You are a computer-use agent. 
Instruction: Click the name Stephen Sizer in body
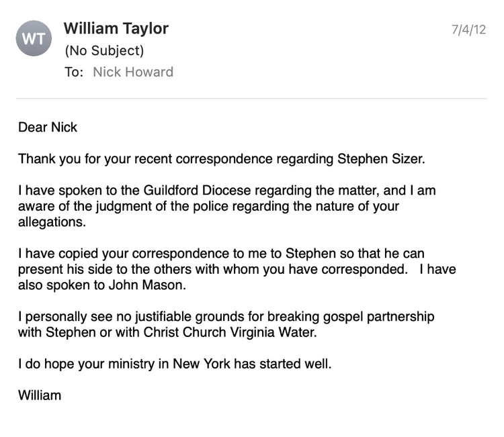(380, 159)
